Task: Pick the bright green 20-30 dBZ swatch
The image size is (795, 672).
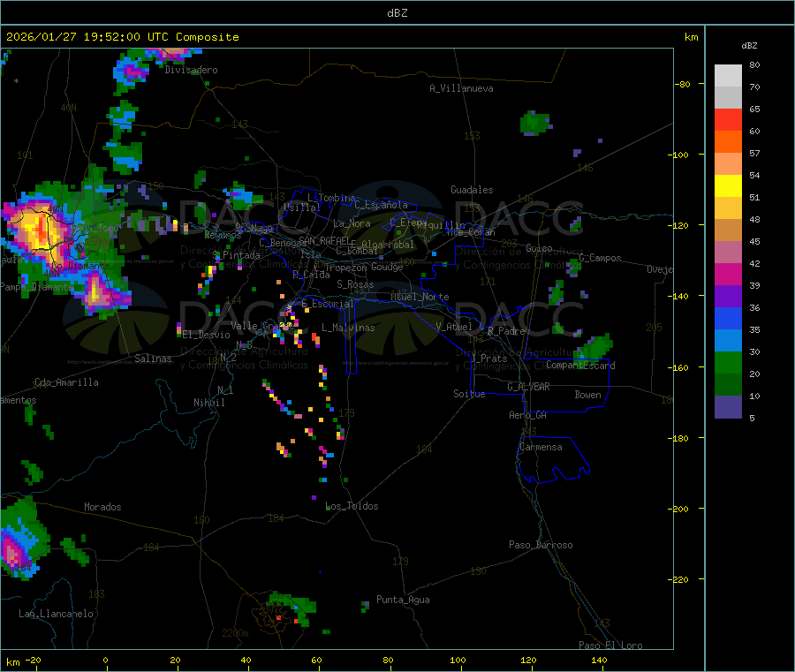Action: [x=728, y=362]
